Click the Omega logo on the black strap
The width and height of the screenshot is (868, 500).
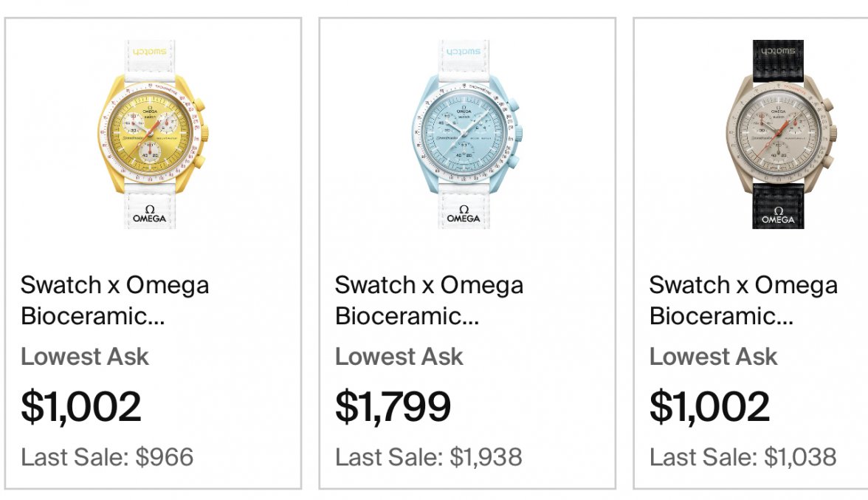(778, 215)
